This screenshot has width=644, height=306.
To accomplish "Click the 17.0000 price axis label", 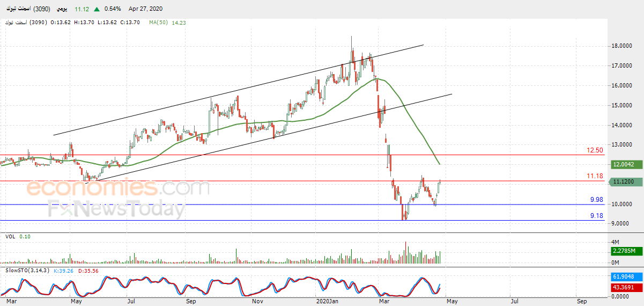I will point(623,66).
